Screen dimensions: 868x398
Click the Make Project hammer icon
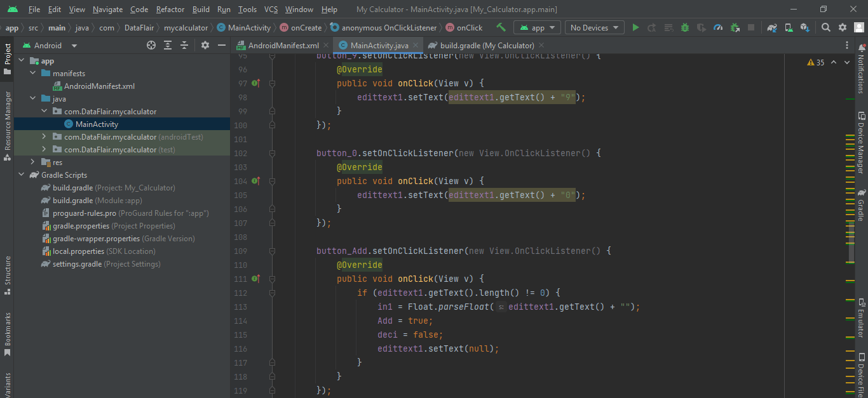pyautogui.click(x=501, y=27)
